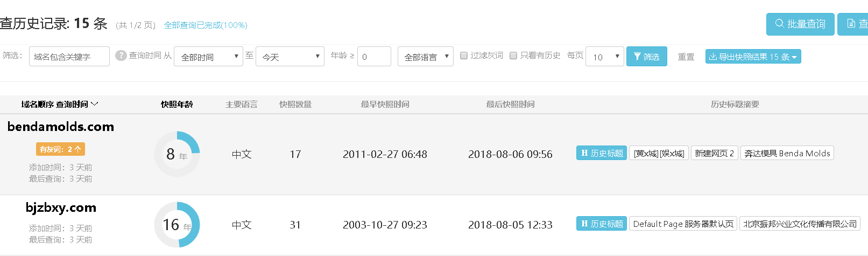The width and height of the screenshot is (868, 256).
Task: Open the 今天 end time dropdown
Action: pyautogui.click(x=290, y=57)
